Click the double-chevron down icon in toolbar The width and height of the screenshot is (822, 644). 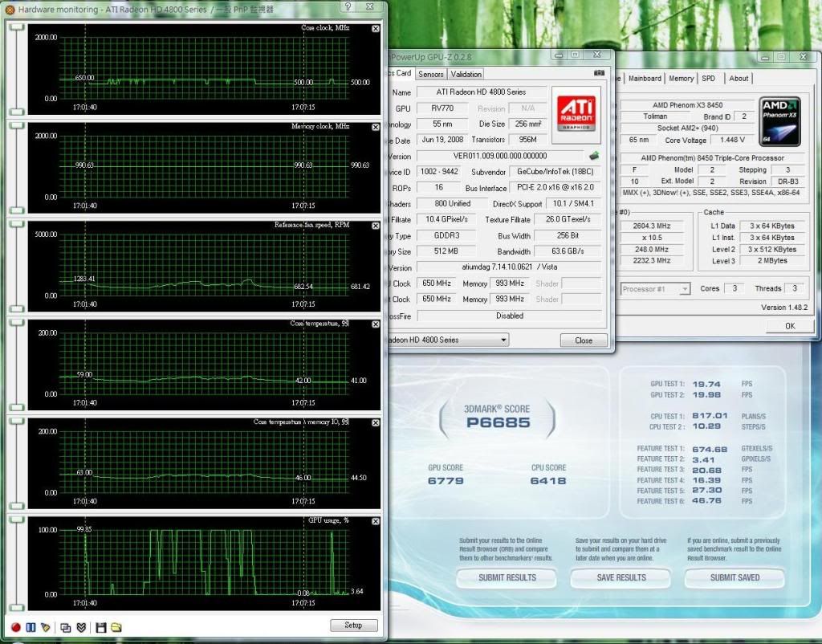click(81, 627)
